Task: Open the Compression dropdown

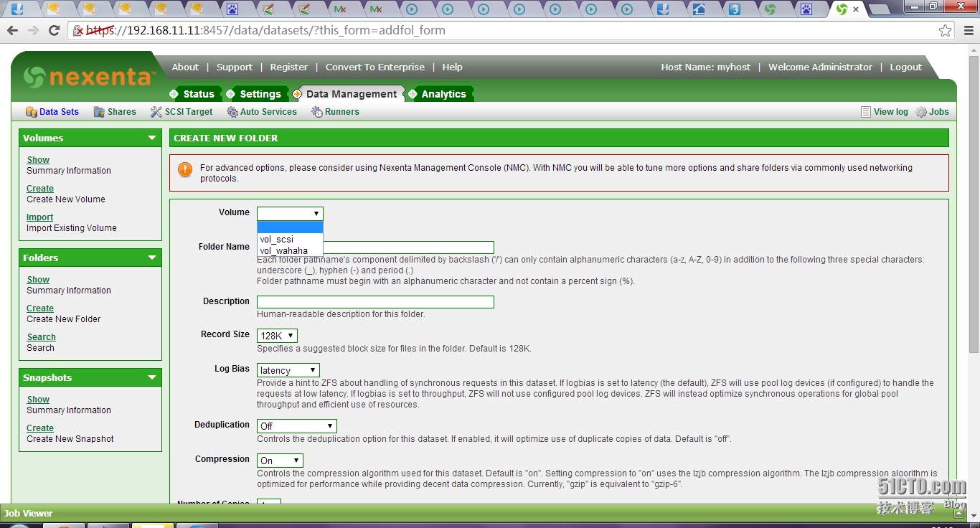Action: coord(280,461)
